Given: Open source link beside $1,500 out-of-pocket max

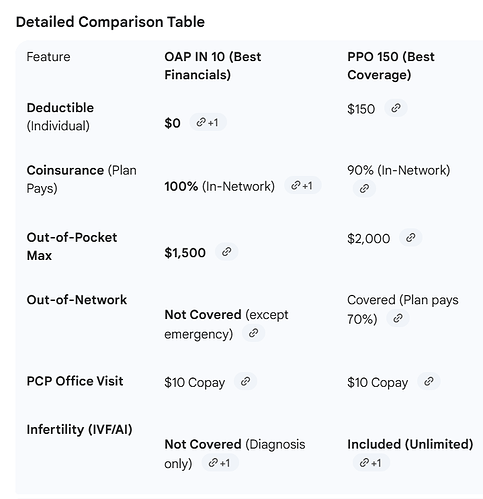Looking at the screenshot, I should point(227,252).
